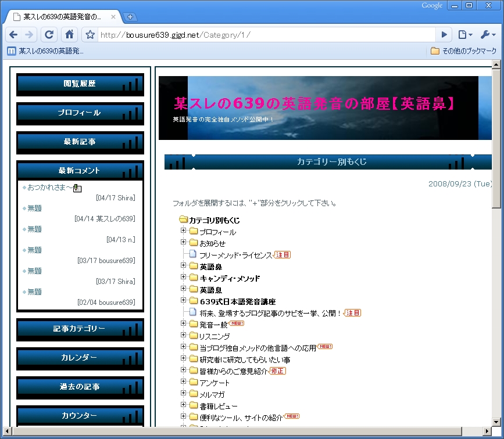Click the horizontal scrollbar left arrow
The width and height of the screenshot is (504, 439).
pyautogui.click(x=7, y=431)
